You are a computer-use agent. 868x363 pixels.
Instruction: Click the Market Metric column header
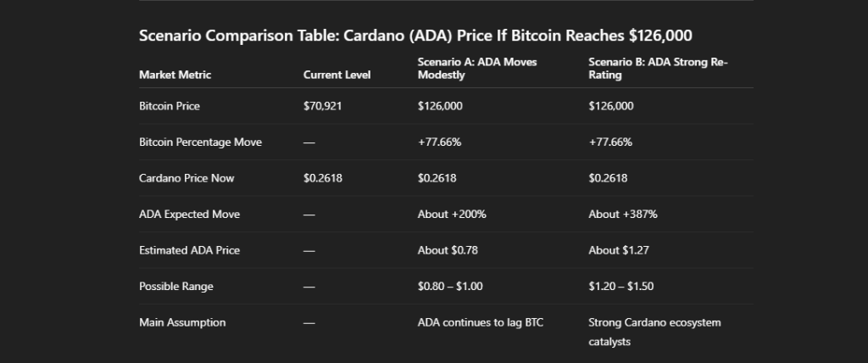pyautogui.click(x=175, y=75)
